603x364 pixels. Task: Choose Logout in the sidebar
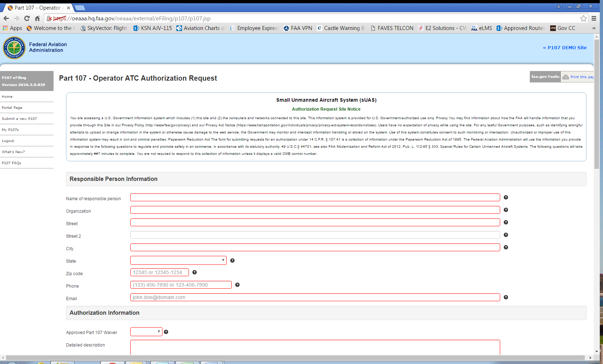(8, 141)
